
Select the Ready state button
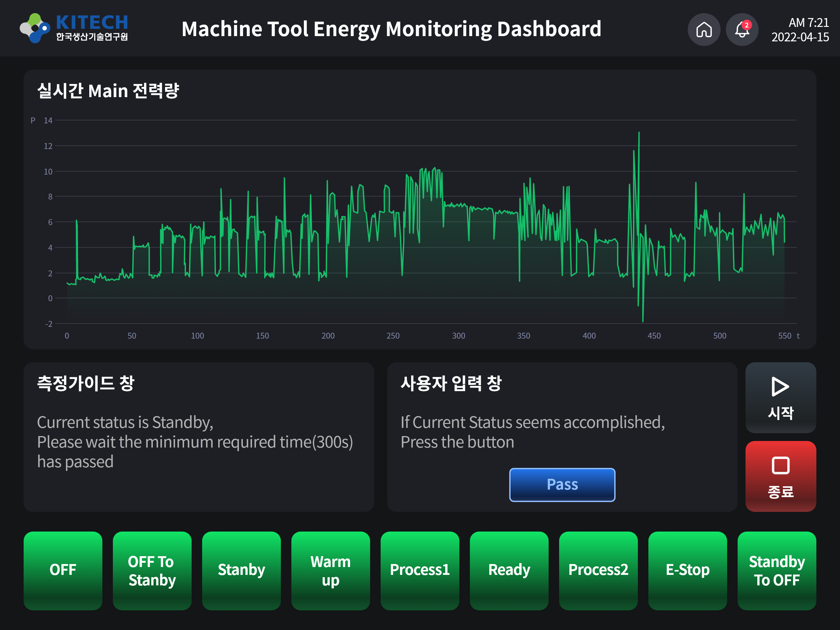(509, 570)
